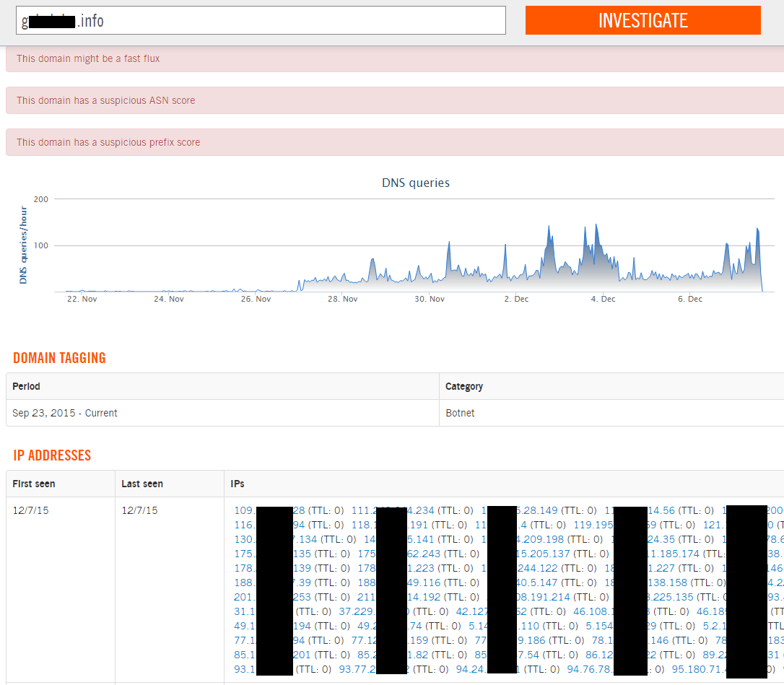Click the INVESTIGATE button

pyautogui.click(x=643, y=20)
